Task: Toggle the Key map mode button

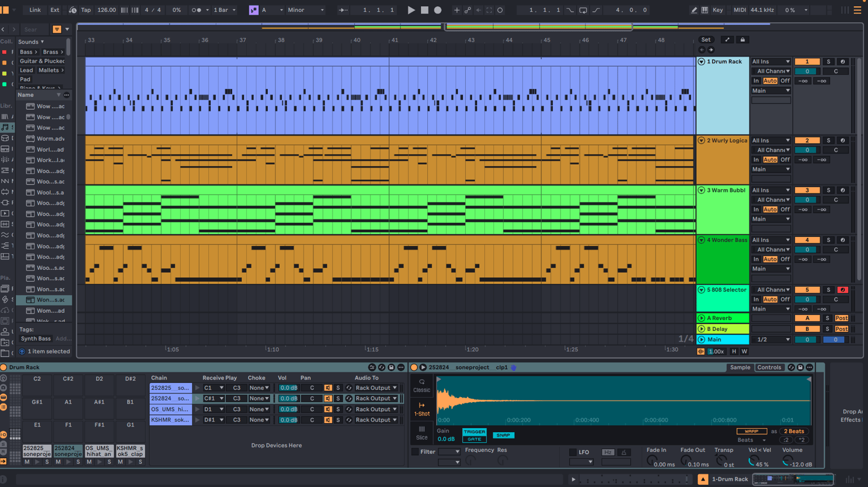Action: click(717, 10)
